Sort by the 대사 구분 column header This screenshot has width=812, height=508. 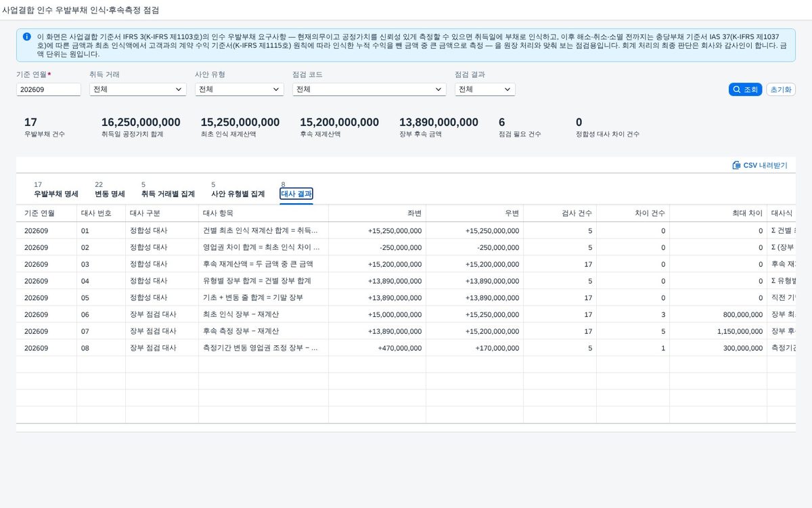point(162,213)
